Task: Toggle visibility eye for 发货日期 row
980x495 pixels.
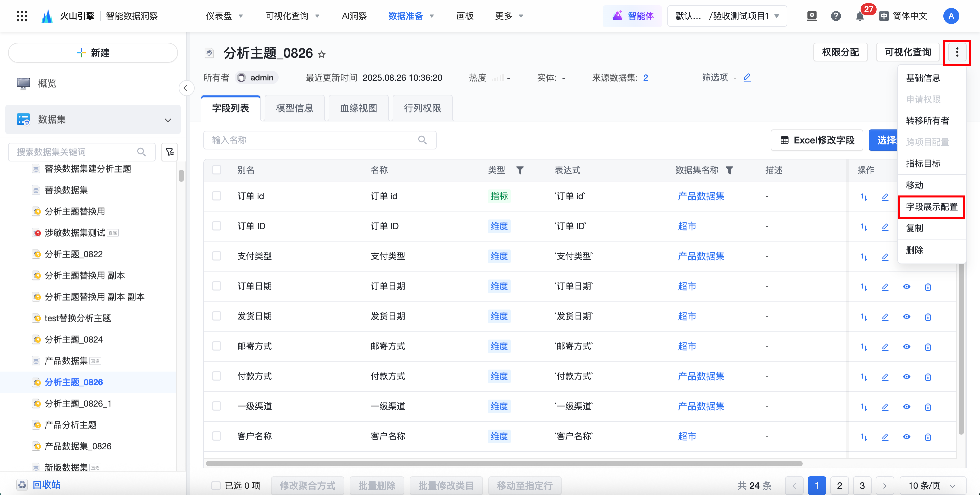Action: pos(907,317)
